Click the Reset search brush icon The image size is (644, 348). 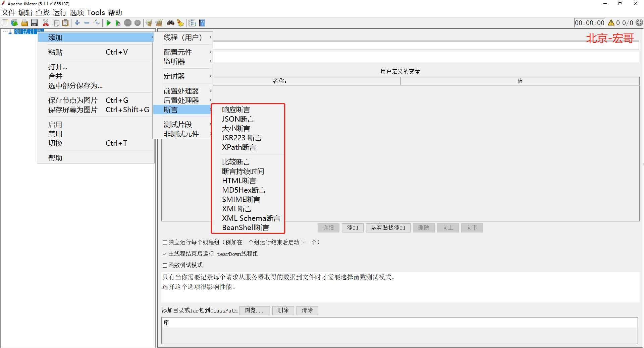pos(180,23)
